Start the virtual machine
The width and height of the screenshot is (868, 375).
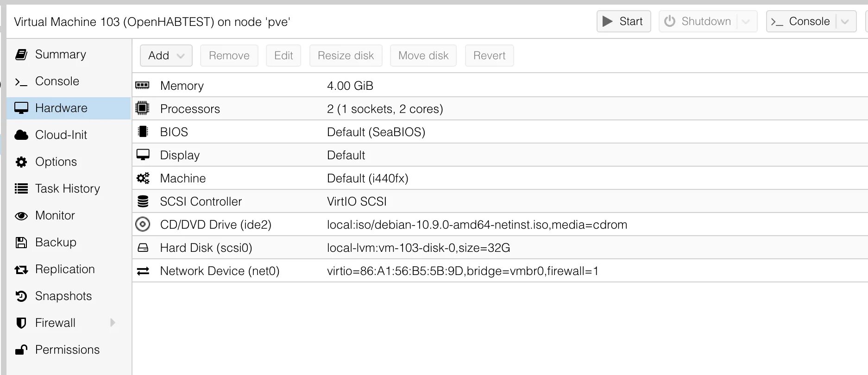click(623, 22)
